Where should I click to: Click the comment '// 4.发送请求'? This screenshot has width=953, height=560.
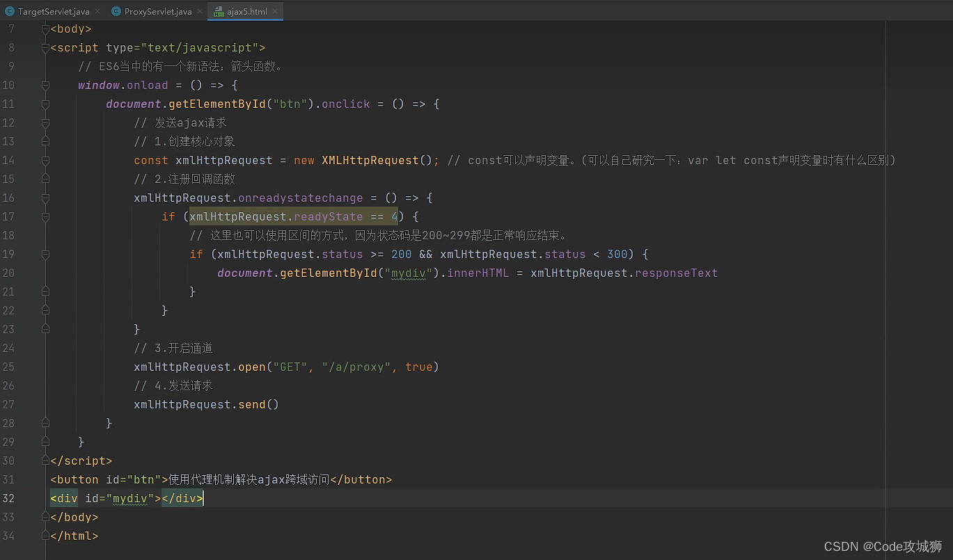[x=173, y=386]
